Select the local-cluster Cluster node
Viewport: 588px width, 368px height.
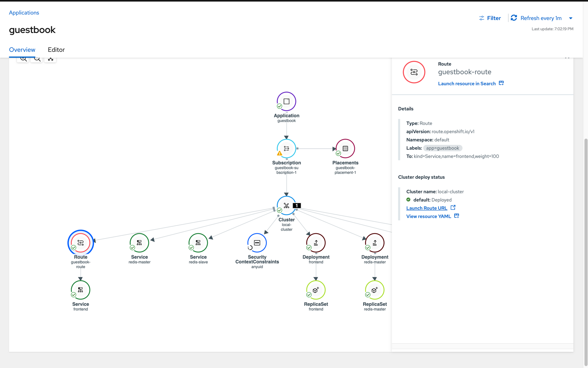coord(286,205)
